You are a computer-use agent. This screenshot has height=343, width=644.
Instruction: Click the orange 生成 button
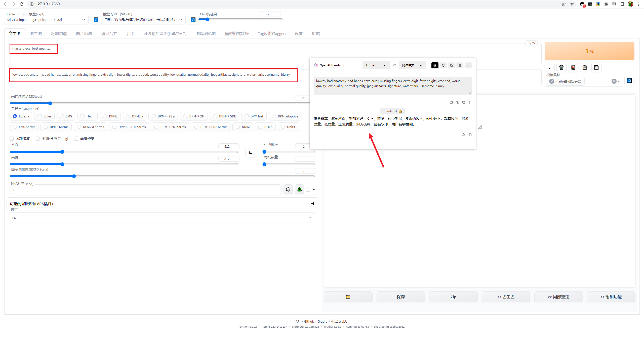pyautogui.click(x=589, y=51)
